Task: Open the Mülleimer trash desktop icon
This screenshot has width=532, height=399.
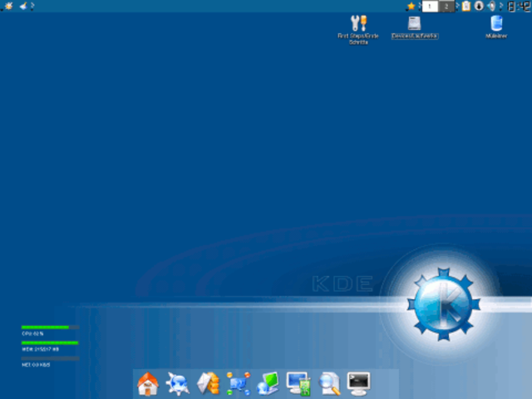Action: [x=496, y=27]
